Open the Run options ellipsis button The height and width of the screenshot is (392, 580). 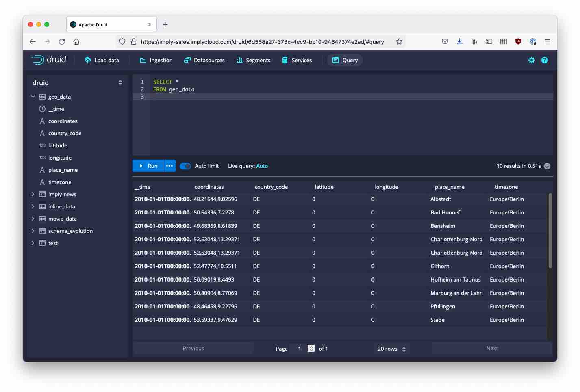[169, 166]
